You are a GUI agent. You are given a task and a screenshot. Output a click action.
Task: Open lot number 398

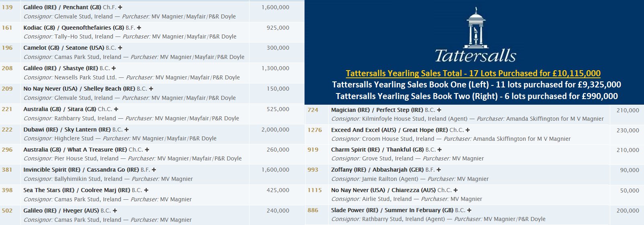point(7,191)
